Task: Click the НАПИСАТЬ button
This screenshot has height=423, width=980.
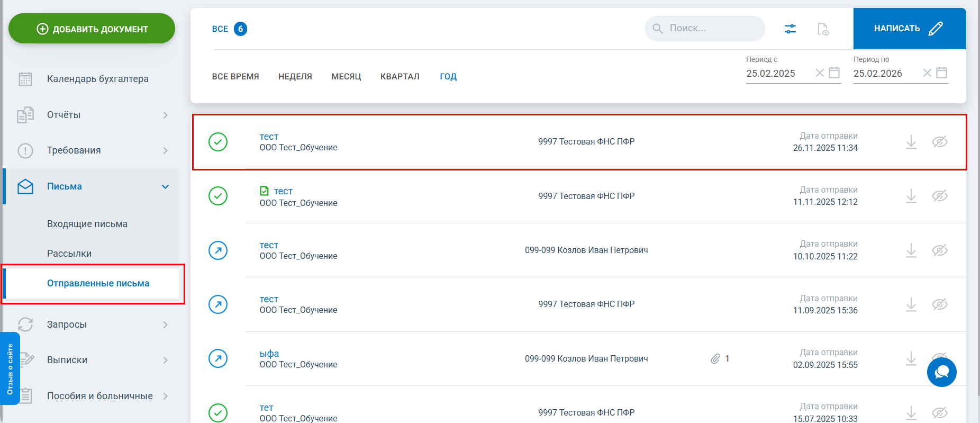Action: click(909, 29)
